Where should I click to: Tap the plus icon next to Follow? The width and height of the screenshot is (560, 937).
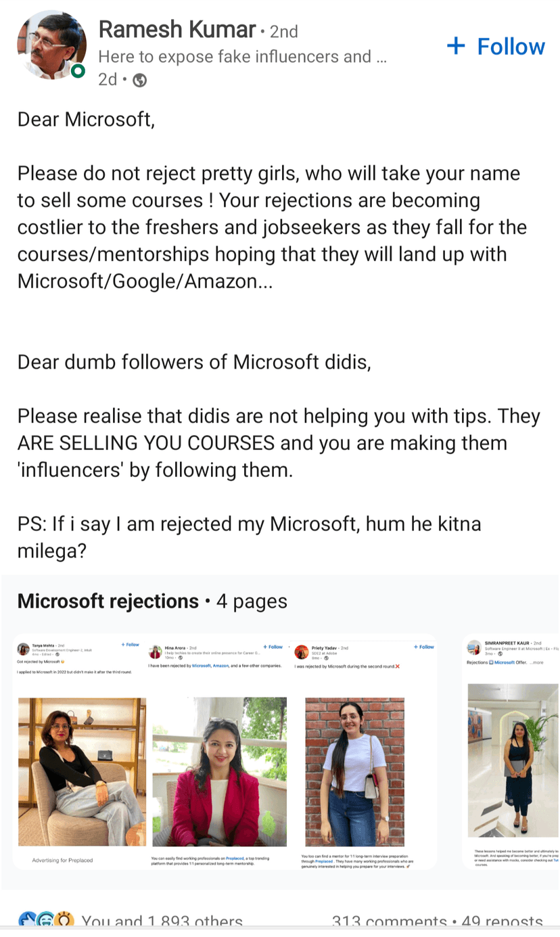coord(457,46)
